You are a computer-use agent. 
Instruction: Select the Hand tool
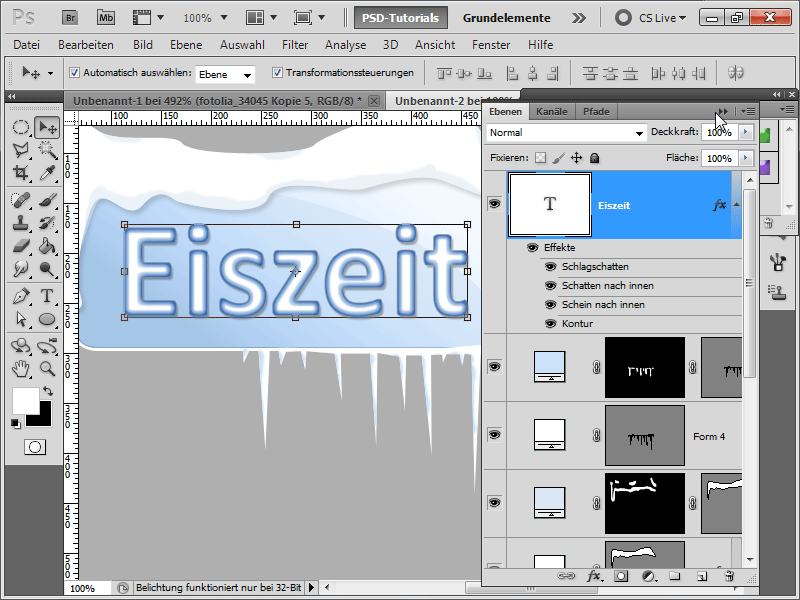coord(20,368)
